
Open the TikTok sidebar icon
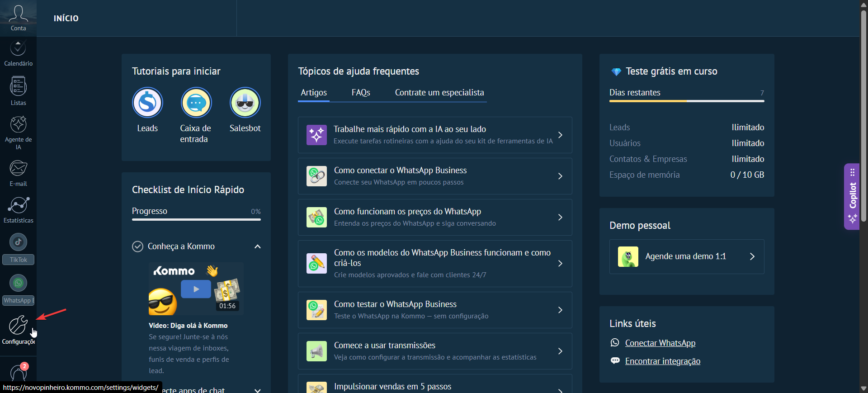coord(18,242)
